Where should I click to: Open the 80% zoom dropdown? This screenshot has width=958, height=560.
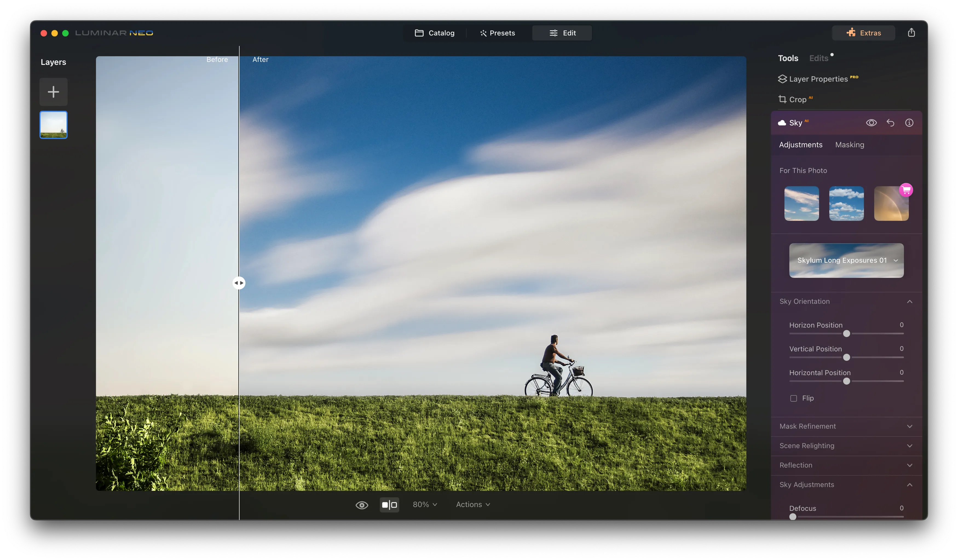(x=425, y=504)
